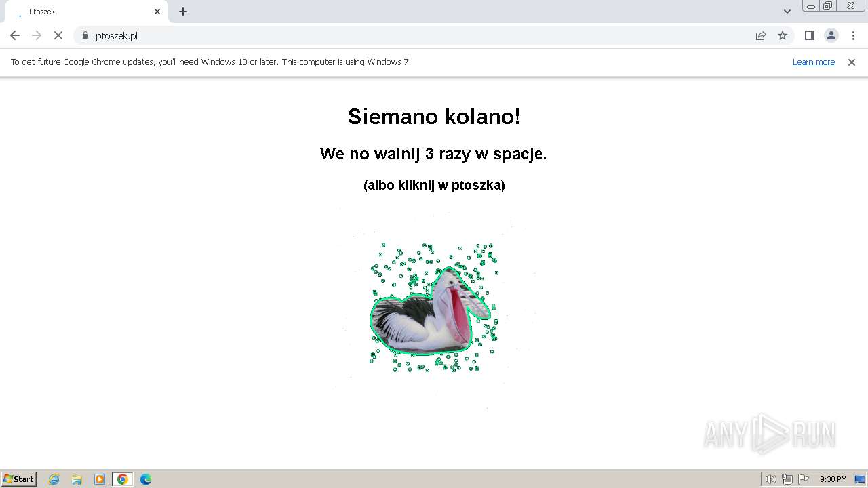Open Chrome three-dot menu

coord(854,35)
